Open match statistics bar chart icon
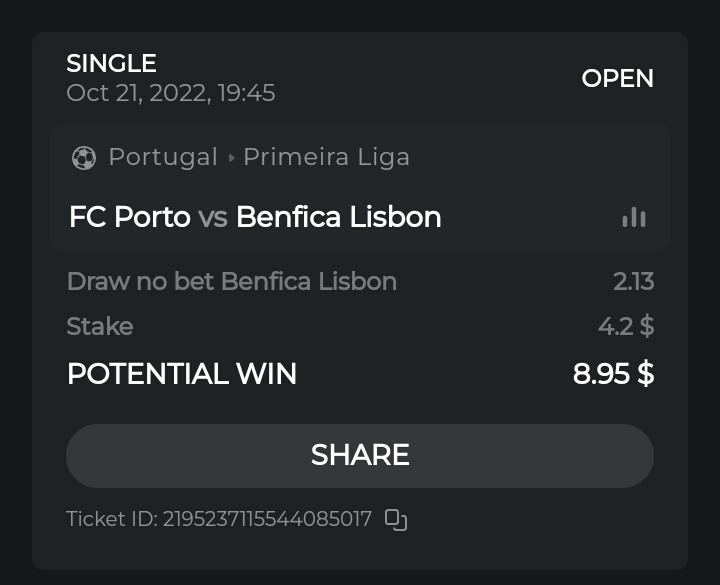The image size is (720, 585). 633,217
